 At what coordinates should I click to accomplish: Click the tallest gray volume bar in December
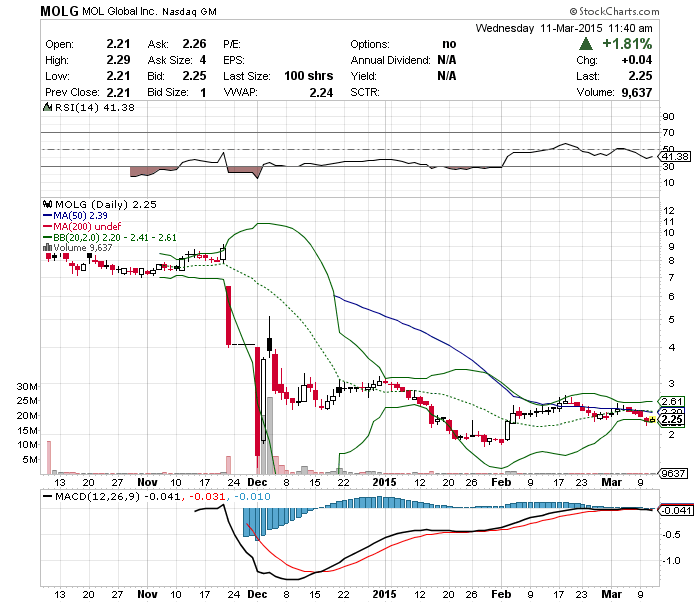coord(270,436)
